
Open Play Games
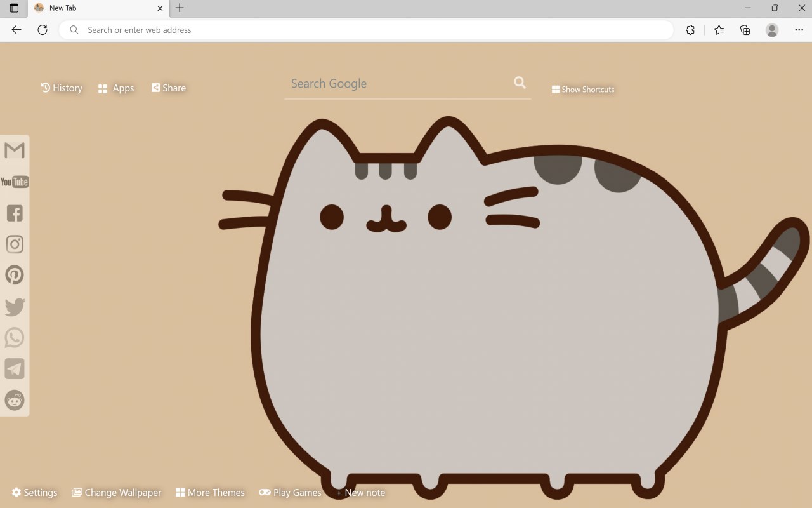(290, 493)
